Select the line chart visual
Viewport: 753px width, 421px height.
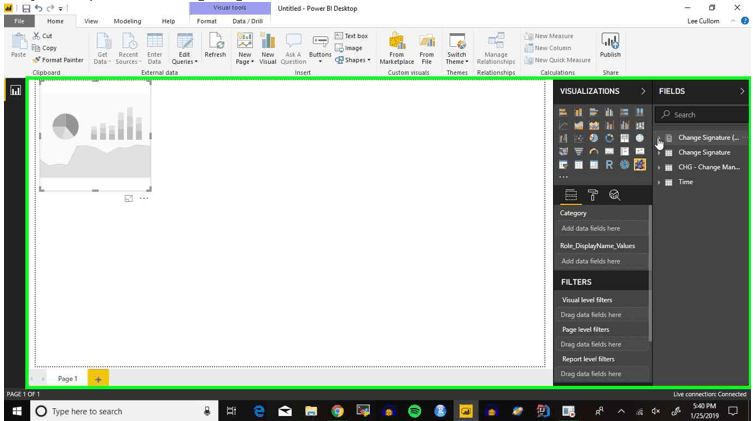[x=563, y=125]
